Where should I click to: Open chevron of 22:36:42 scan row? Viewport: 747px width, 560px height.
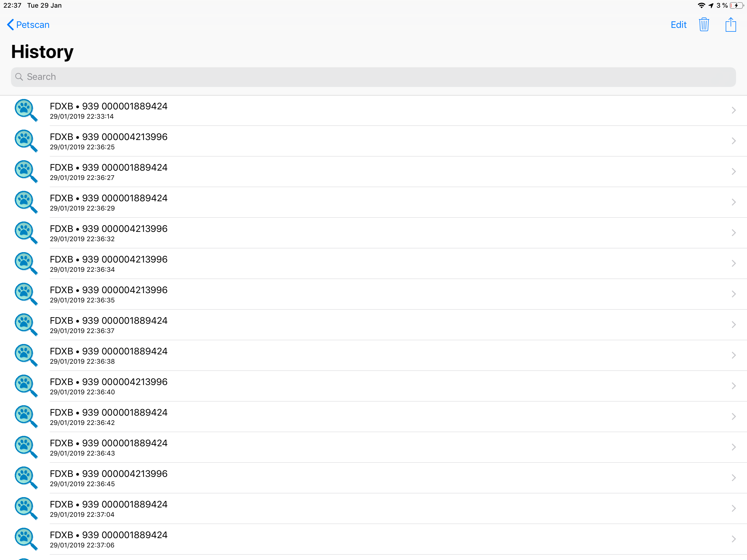[x=734, y=416]
